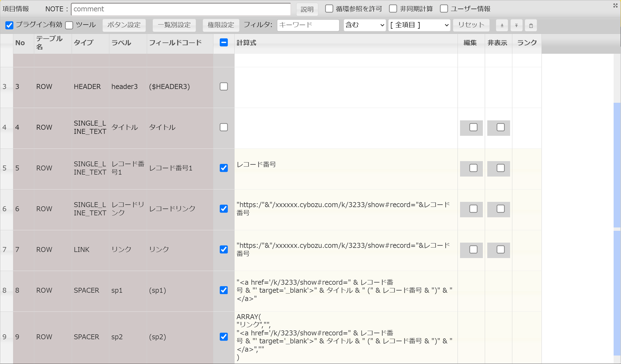The image size is (621, 364).
Task: Check 非表示 box for レコードリンク row
Action: [x=501, y=209]
